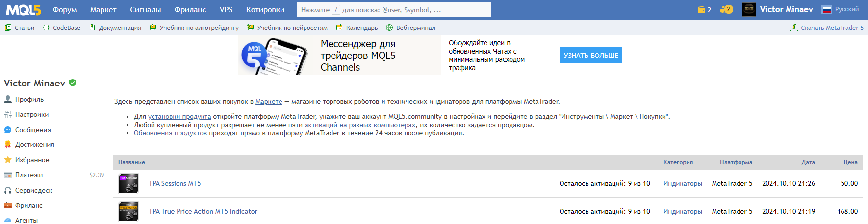Click the Профиль person icon
Image resolution: width=868 pixels, height=224 pixels.
click(8, 99)
